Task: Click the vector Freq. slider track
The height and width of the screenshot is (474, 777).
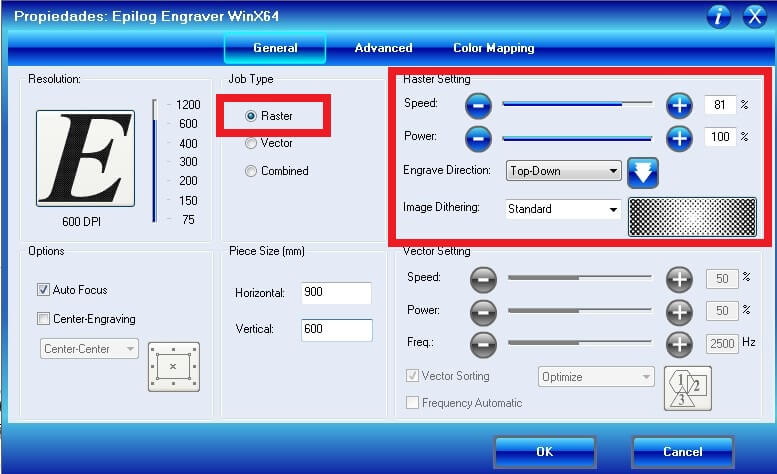Action: pos(580,342)
